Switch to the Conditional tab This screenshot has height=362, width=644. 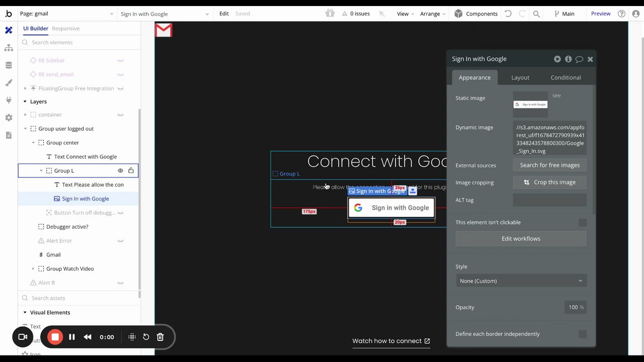(566, 77)
